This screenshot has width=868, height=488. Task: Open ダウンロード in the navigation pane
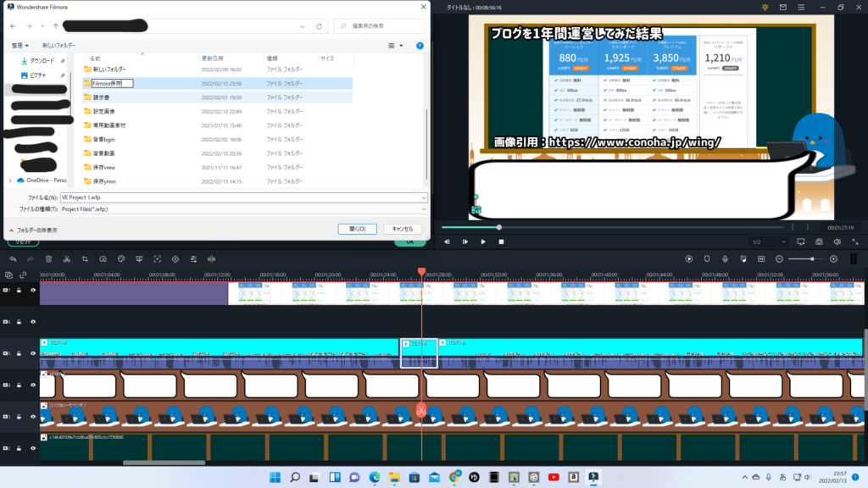pos(42,61)
